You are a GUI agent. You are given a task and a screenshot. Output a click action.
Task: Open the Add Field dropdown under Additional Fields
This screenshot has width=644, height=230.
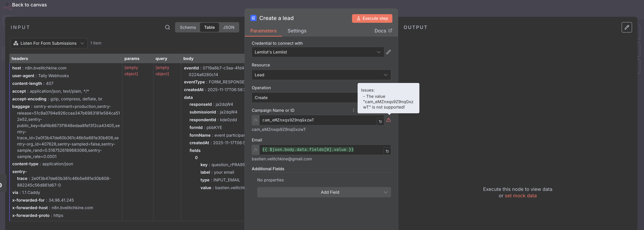pos(324,192)
